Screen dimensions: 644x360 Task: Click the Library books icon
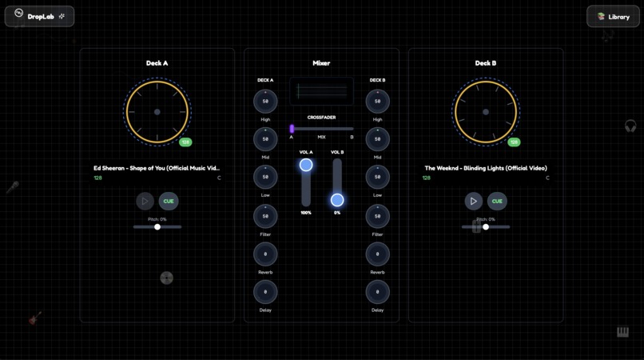pos(601,17)
